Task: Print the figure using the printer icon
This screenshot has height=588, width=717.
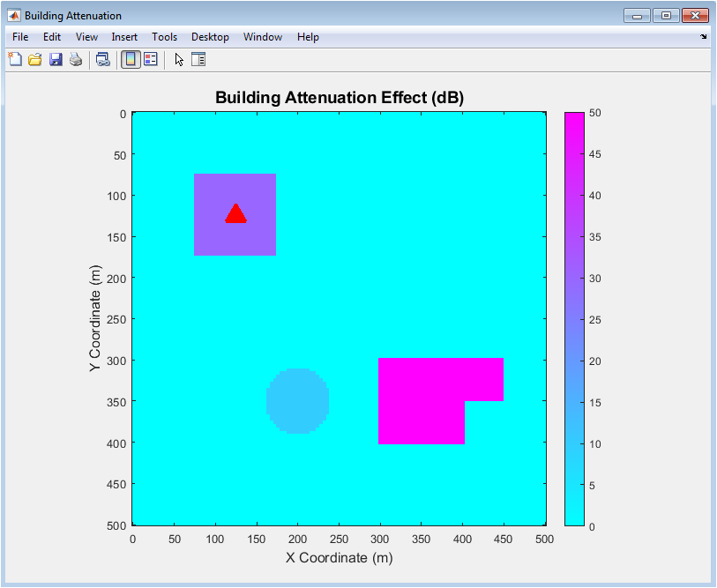Action: tap(76, 59)
